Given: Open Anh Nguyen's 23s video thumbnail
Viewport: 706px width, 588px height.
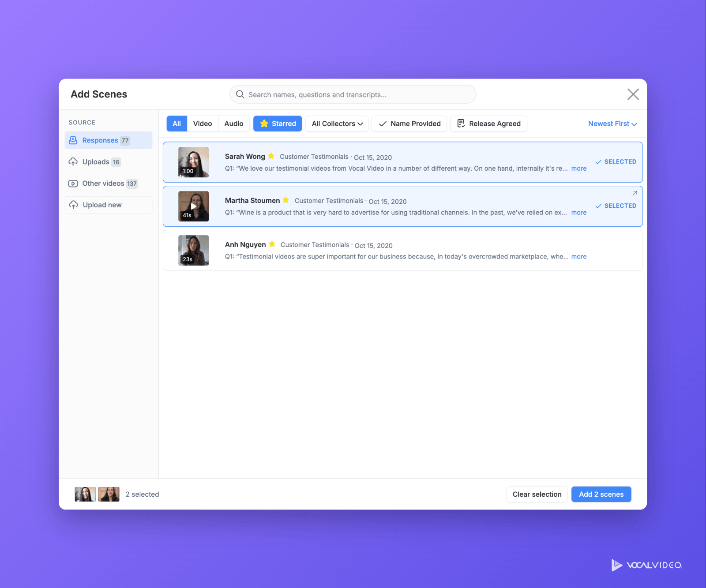Looking at the screenshot, I should (193, 250).
